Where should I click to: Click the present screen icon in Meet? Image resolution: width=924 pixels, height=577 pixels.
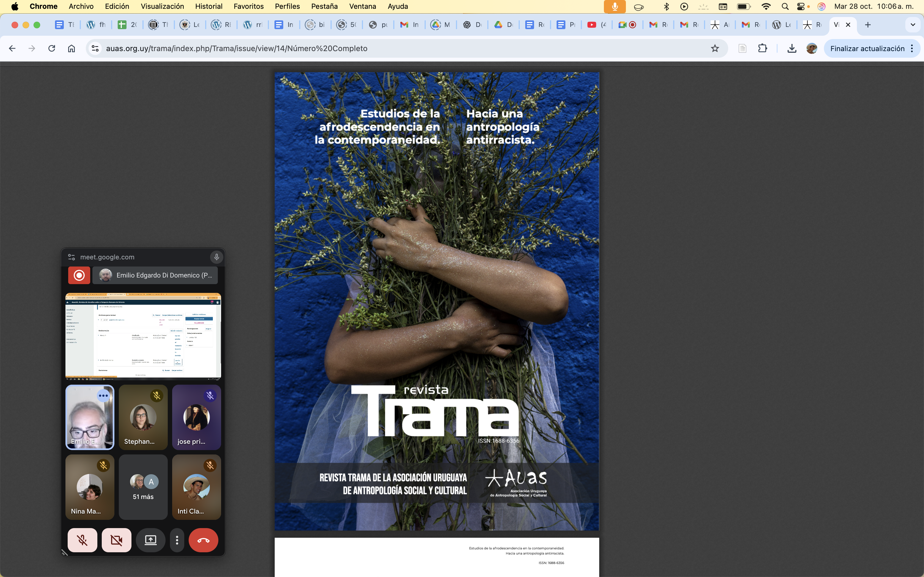click(150, 540)
